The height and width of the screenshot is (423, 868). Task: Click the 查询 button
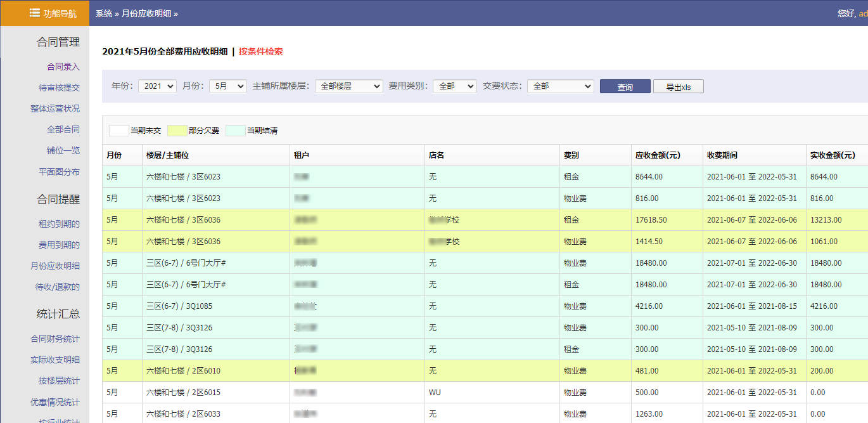(625, 86)
